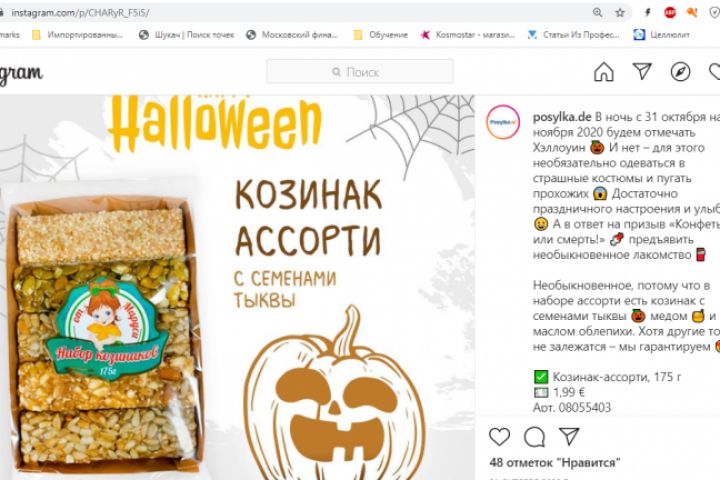Open Instagram home feed icon

[x=603, y=72]
